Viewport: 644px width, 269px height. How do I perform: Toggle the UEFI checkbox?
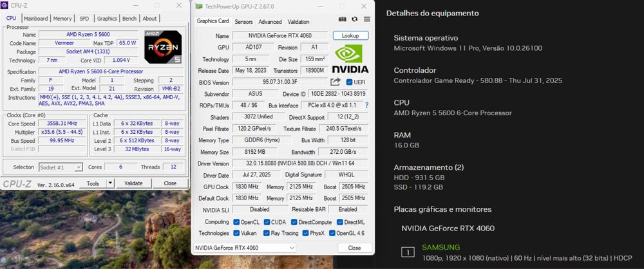349,82
